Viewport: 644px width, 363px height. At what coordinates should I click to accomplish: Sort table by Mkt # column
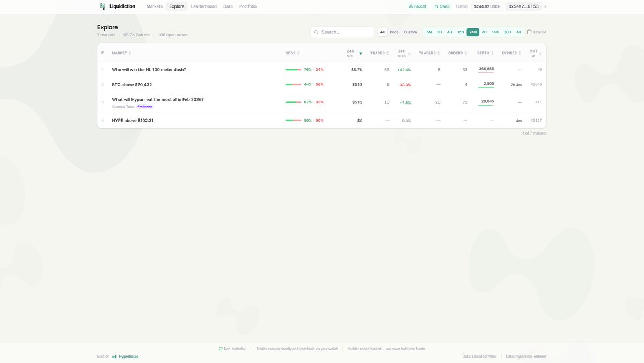coord(536,53)
